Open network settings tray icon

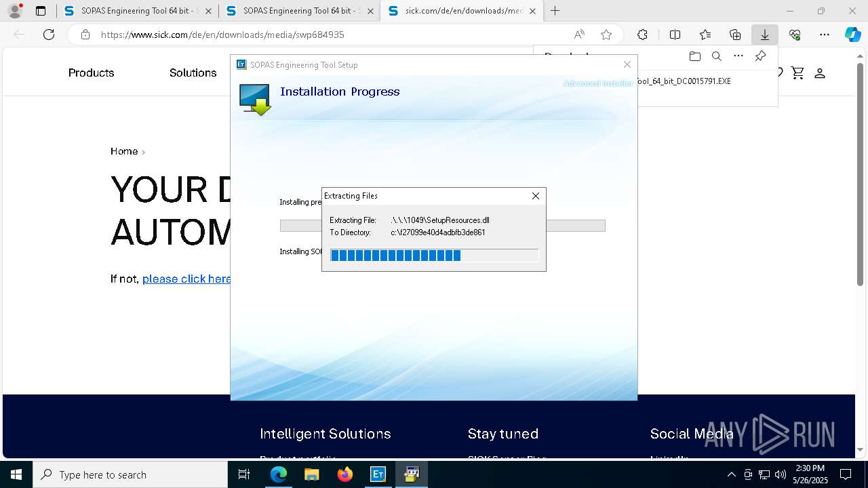tap(764, 474)
